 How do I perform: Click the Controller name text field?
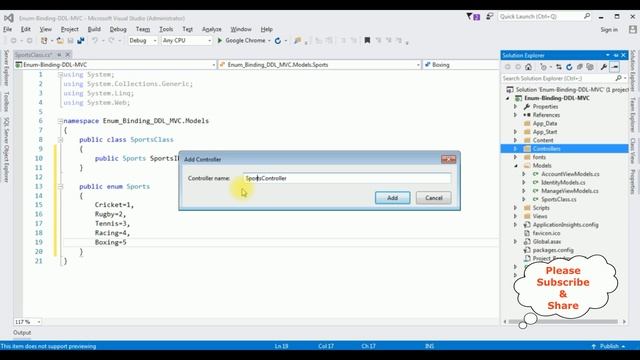(347, 178)
